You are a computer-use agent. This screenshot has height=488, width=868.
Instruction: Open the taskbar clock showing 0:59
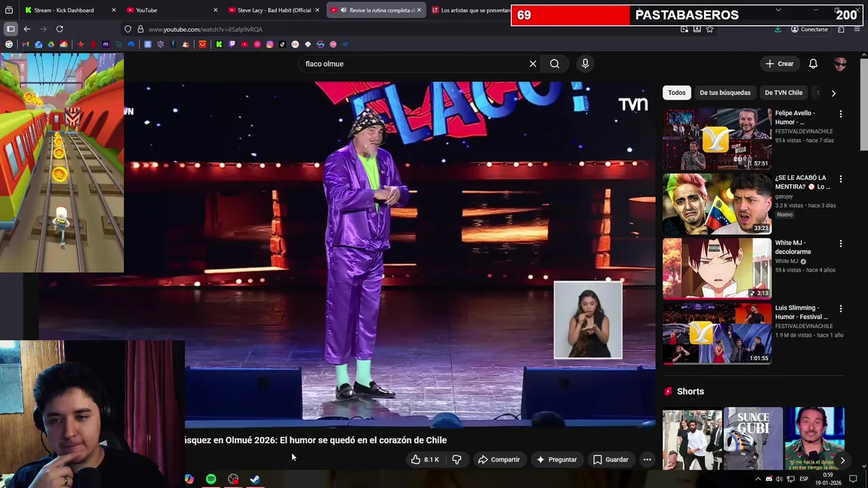point(828,479)
